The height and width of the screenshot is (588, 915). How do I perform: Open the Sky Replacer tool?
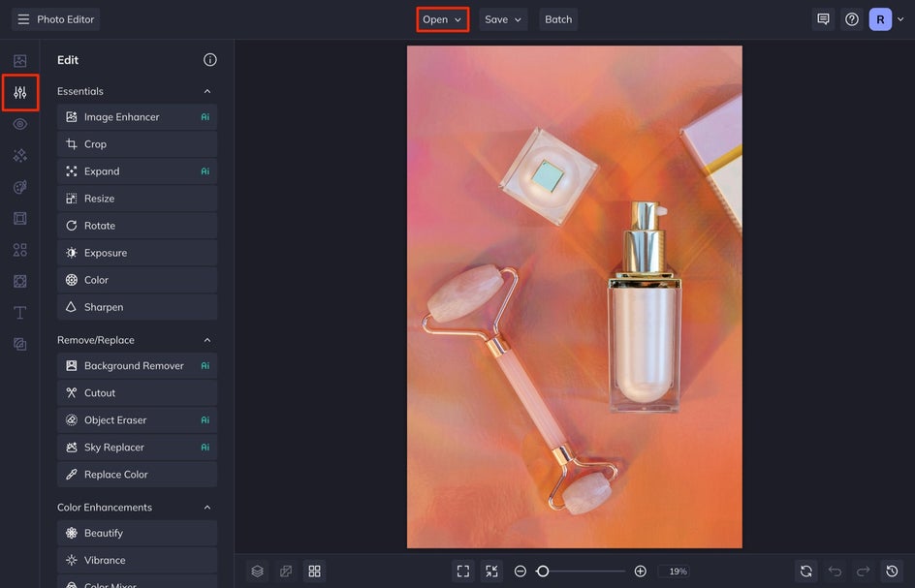pos(137,448)
